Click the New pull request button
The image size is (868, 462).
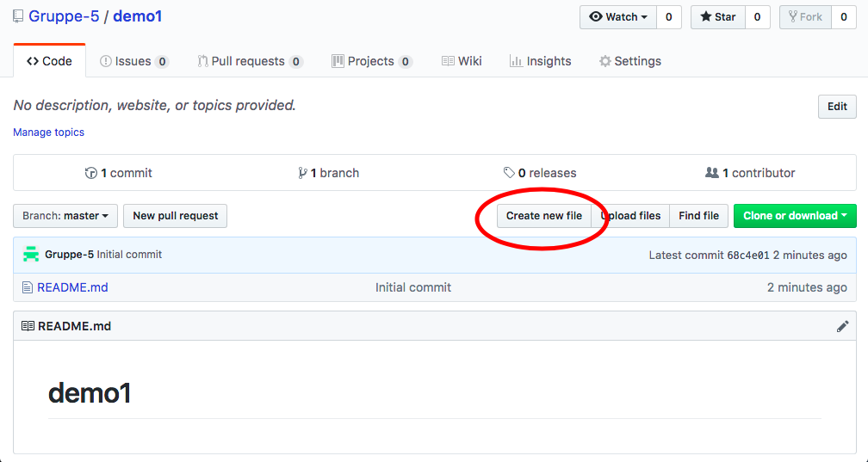(175, 216)
